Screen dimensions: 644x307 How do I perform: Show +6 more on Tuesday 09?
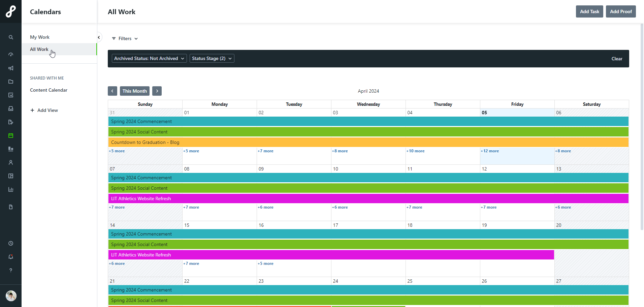tap(265, 207)
